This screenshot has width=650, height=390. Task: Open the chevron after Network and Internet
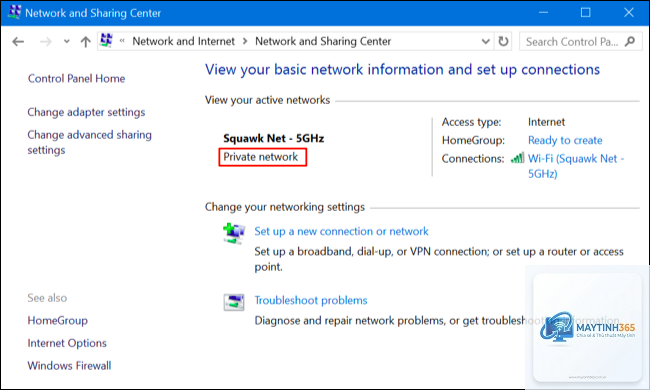(245, 41)
